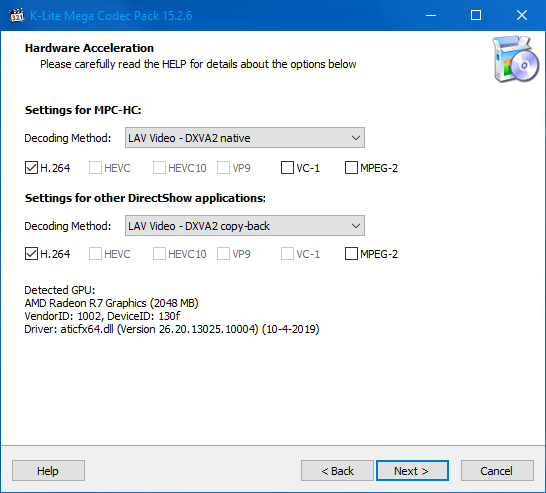Click 'Settings for other DirectShow applications:' heading
The height and width of the screenshot is (493, 546).
coord(145,198)
